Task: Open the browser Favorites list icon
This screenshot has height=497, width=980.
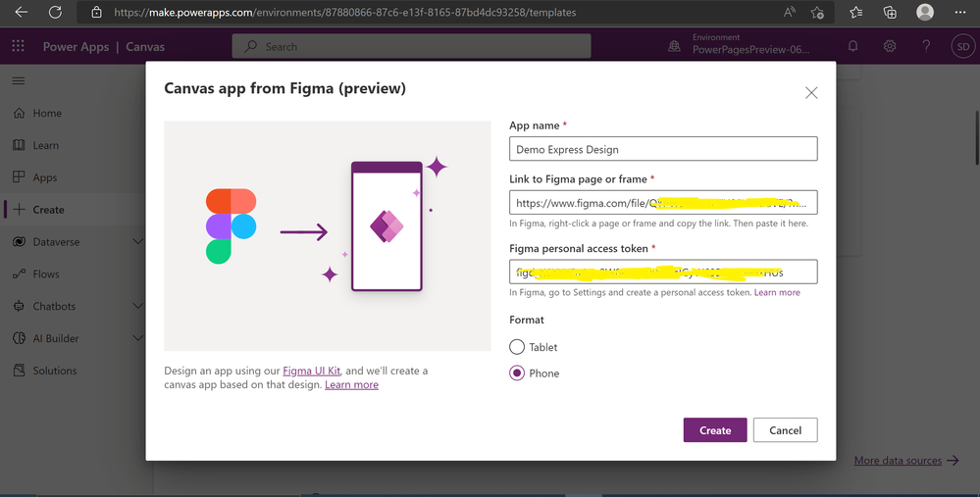Action: tap(855, 12)
